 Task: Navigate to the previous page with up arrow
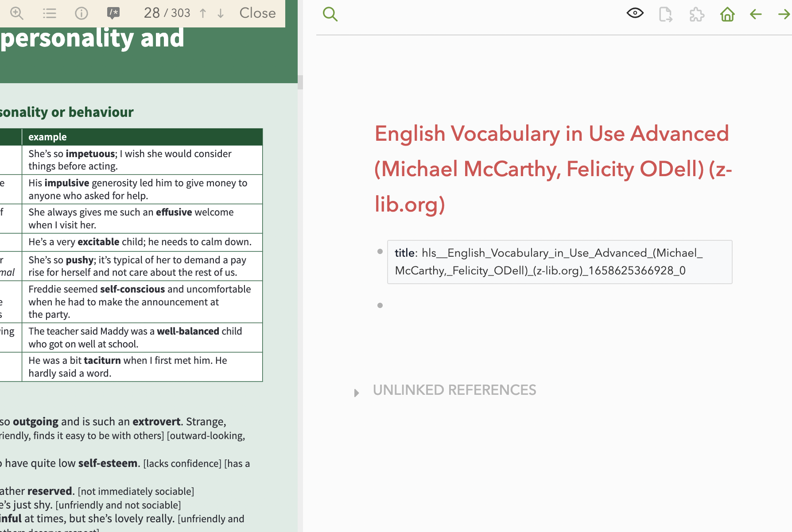click(202, 13)
